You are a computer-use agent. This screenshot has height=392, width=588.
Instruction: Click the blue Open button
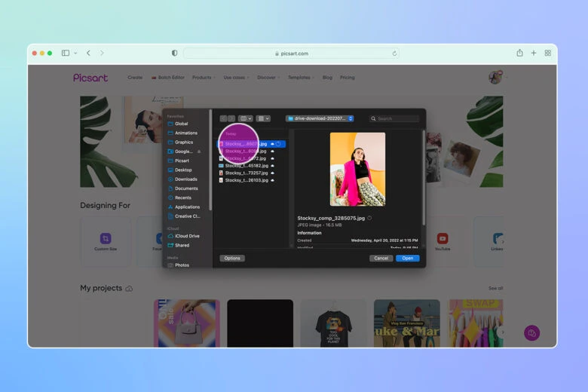click(407, 258)
